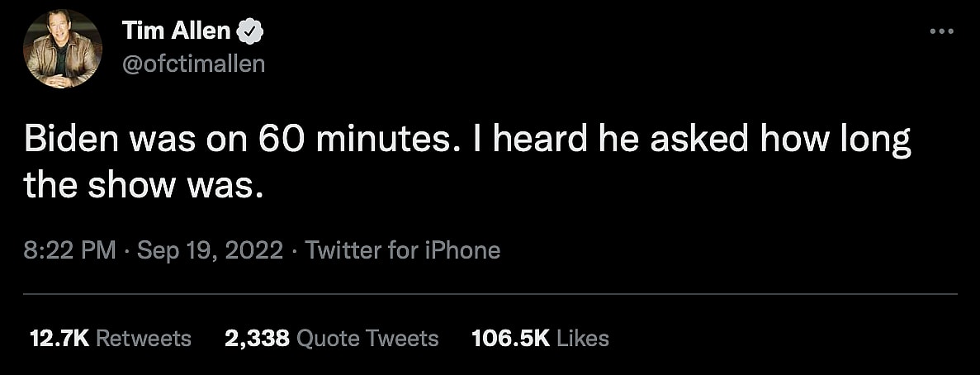Click the 8:22 PM timestamp
Image resolution: width=980 pixels, height=375 pixels.
point(69,250)
